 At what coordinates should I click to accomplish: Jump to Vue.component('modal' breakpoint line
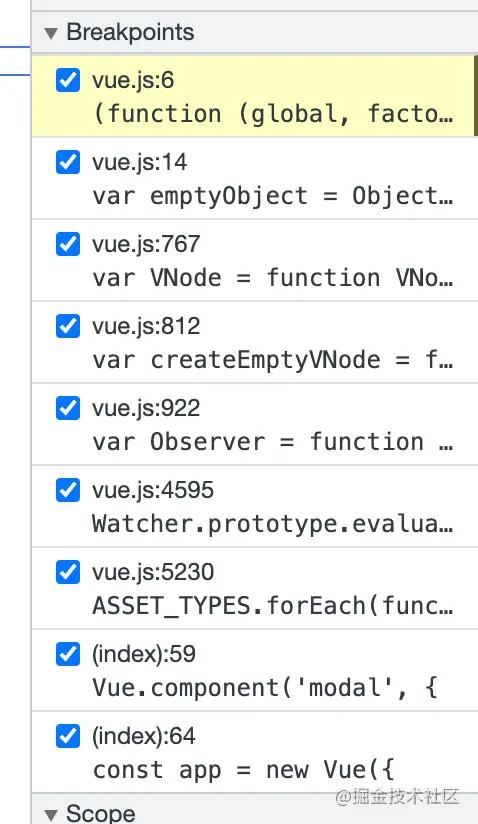(x=265, y=688)
